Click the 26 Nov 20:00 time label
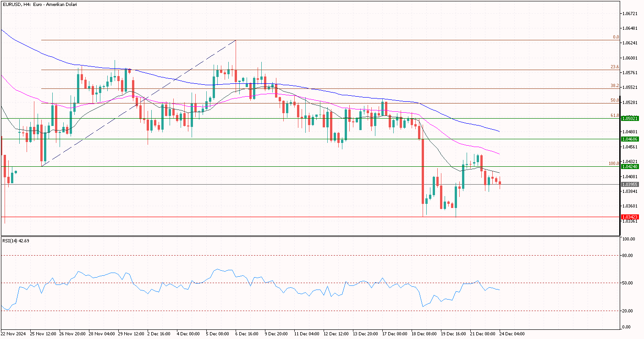Viewport: 644px width, 339px height. (x=72, y=334)
